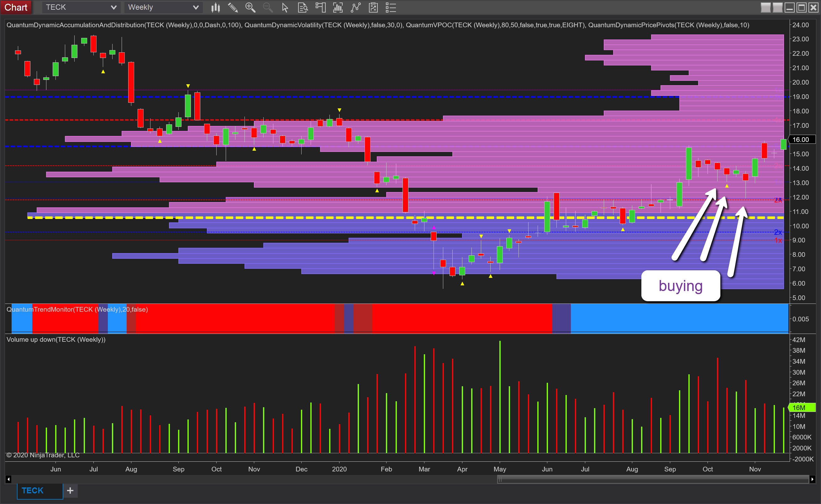The height and width of the screenshot is (504, 821).
Task: Click the right scroll arrow of time axis
Action: (812, 479)
